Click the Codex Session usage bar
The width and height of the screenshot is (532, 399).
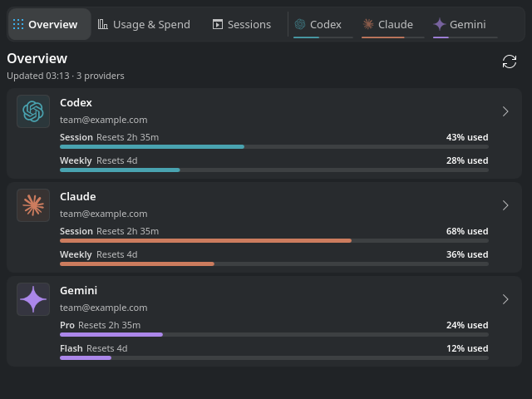(274, 147)
